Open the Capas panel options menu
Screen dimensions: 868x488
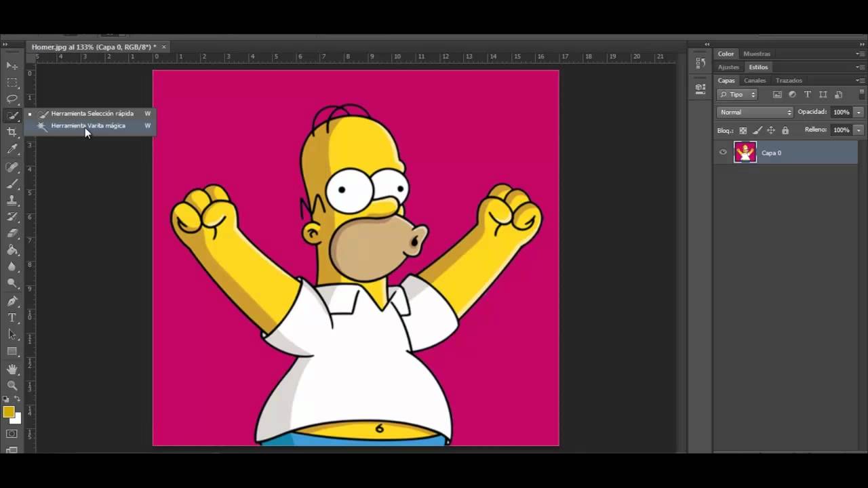pyautogui.click(x=860, y=80)
